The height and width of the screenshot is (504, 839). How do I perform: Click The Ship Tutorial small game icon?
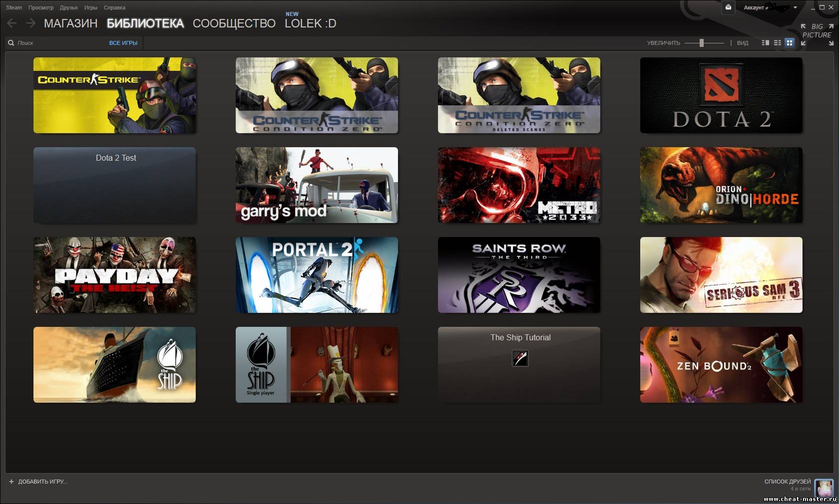(x=520, y=358)
